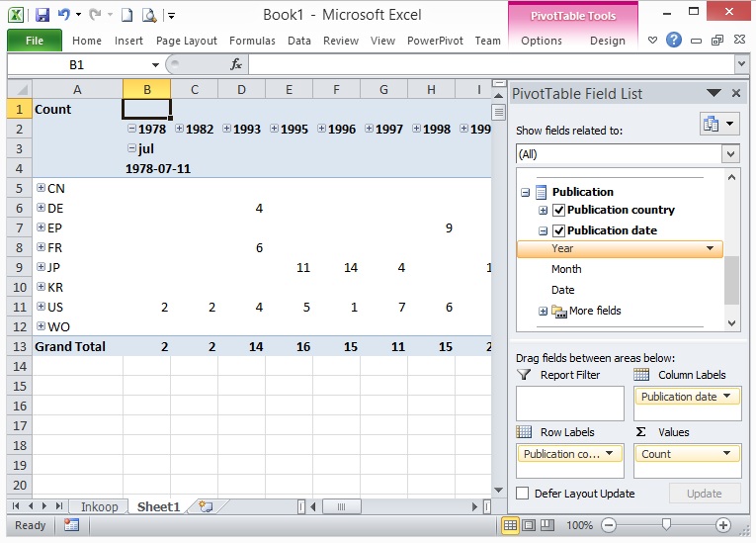
Task: Close the PivotTable Field List pane
Action: coord(736,93)
